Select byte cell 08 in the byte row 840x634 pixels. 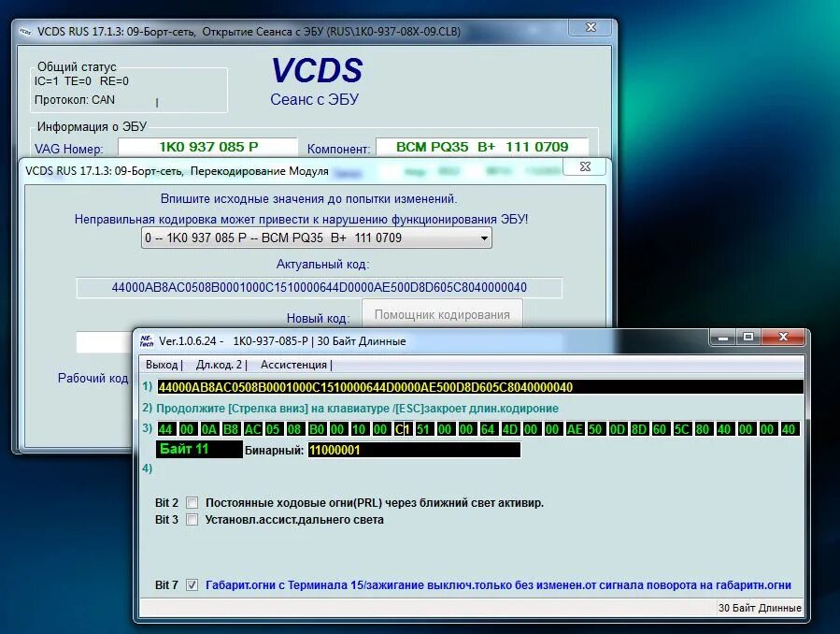click(294, 429)
